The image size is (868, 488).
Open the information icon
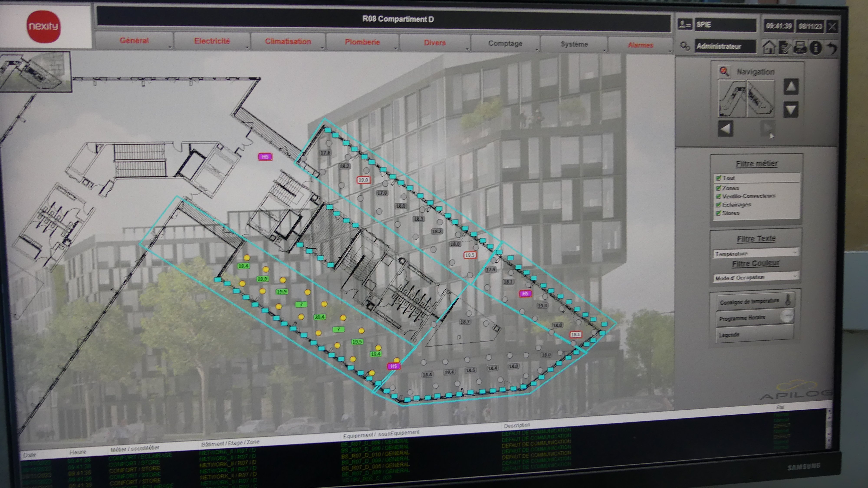pyautogui.click(x=816, y=48)
